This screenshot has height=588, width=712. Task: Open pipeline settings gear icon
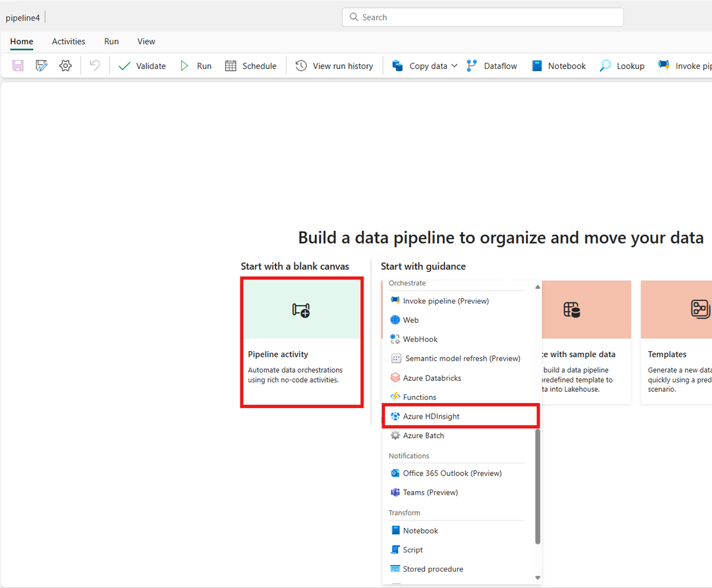tap(66, 66)
